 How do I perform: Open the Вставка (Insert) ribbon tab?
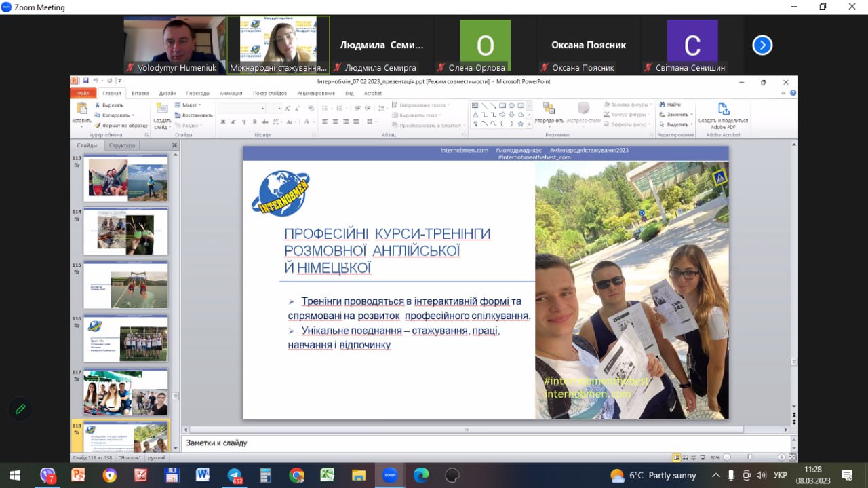coord(140,93)
